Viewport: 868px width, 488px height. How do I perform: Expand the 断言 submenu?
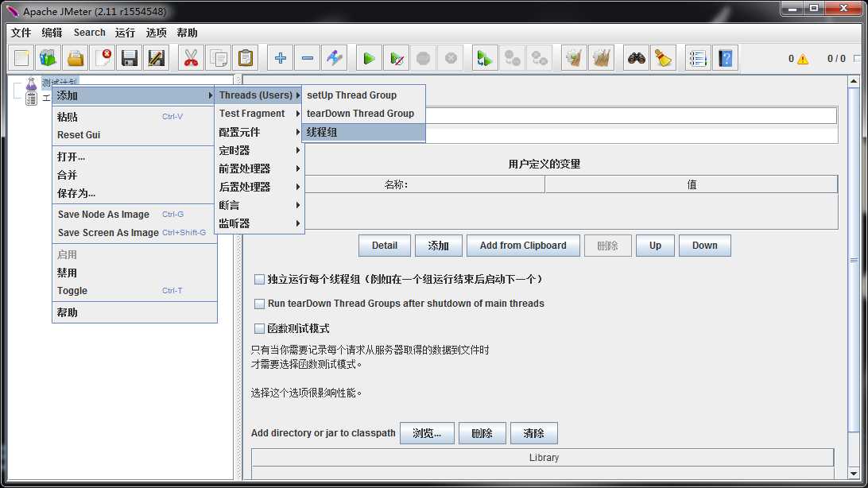(259, 205)
